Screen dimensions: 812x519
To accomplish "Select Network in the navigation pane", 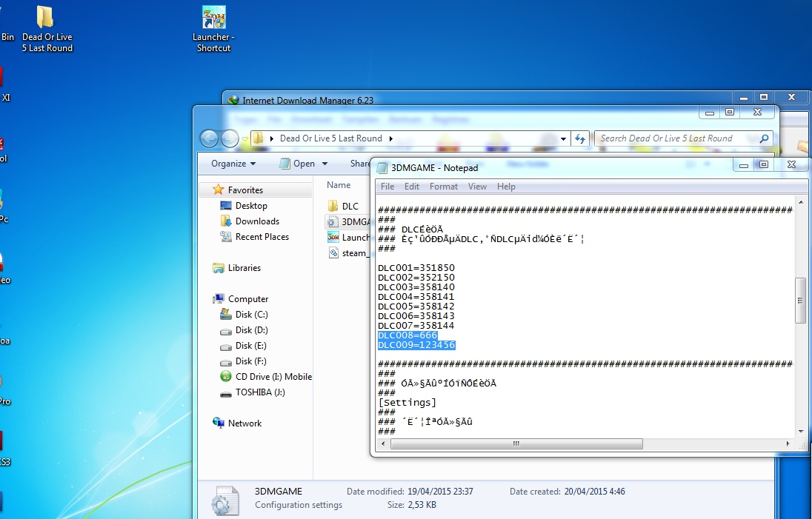I will point(244,423).
